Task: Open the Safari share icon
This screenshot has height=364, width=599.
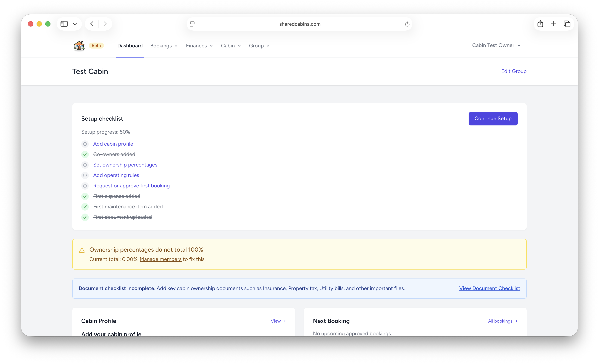Action: click(540, 24)
